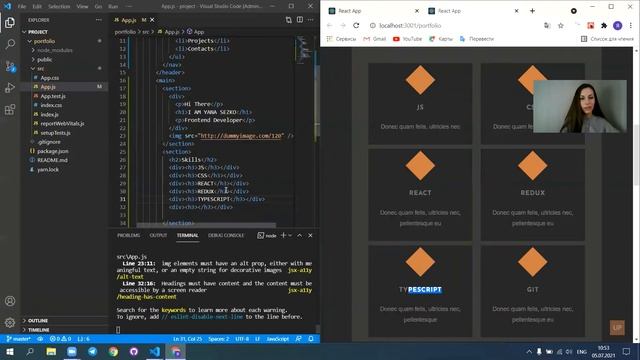Open the Карты bookmark
This screenshot has width=640, height=360.
click(x=441, y=39)
